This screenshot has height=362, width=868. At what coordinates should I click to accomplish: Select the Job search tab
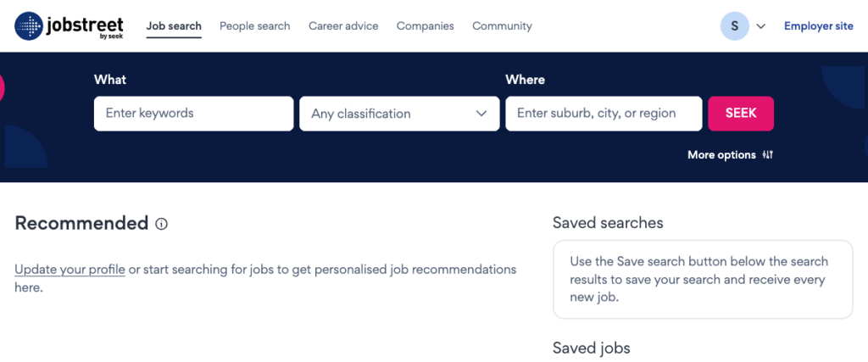click(x=174, y=26)
